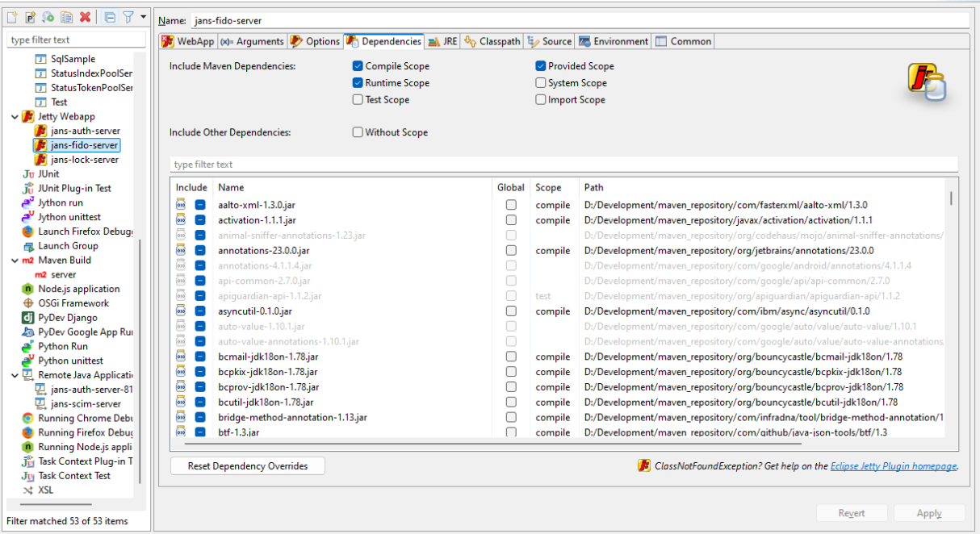980x534 pixels.
Task: Click the Duplicate launch configuration icon
Action: [x=67, y=17]
